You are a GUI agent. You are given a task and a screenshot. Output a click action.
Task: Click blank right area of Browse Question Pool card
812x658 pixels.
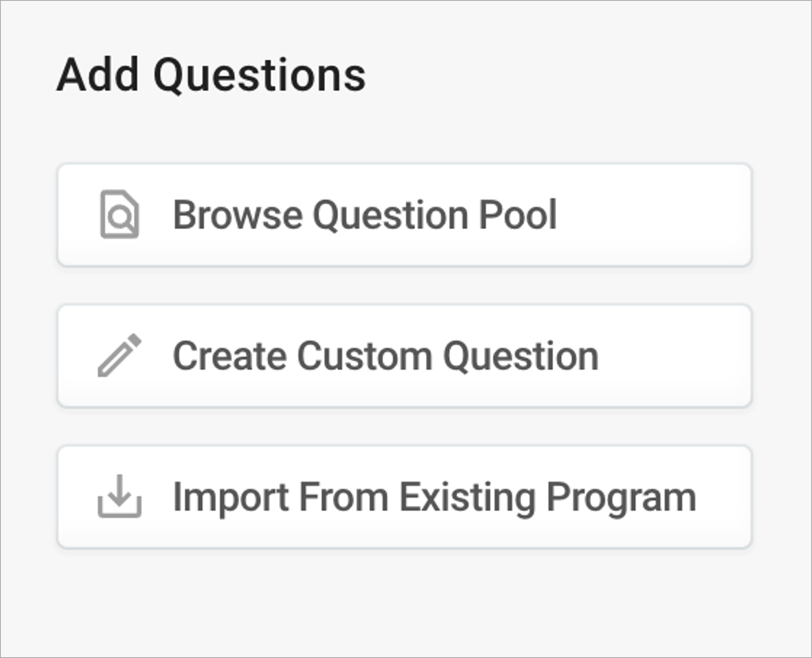pos(654,215)
